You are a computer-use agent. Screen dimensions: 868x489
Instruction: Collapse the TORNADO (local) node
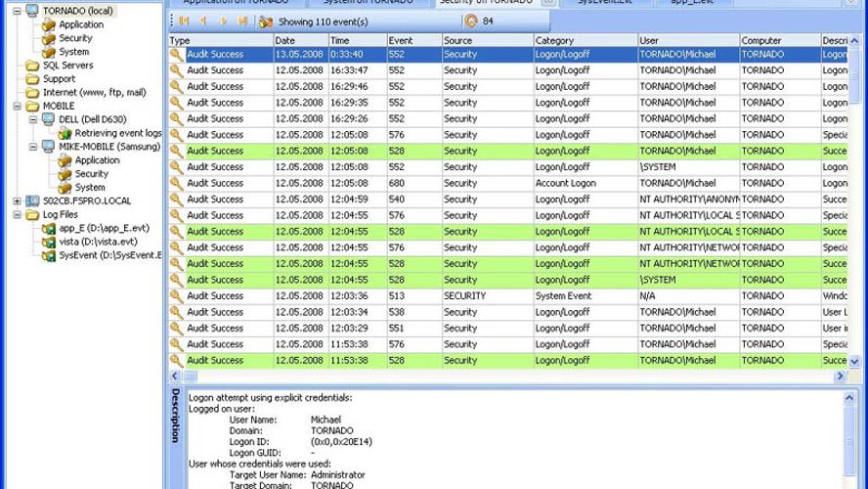(x=17, y=11)
